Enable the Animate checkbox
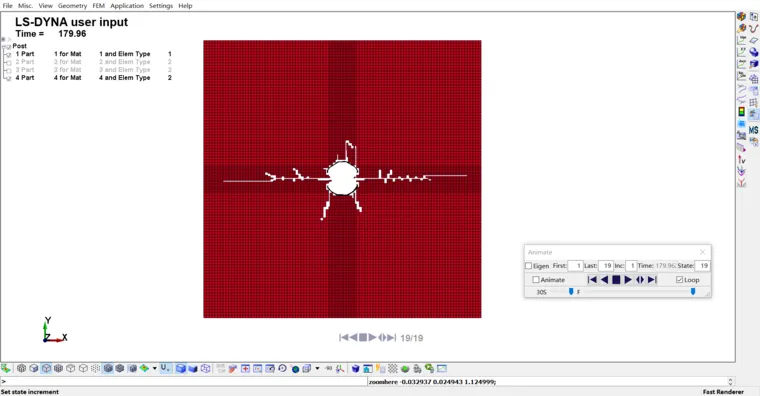Viewport: 760px width, 396px height. tap(536, 280)
